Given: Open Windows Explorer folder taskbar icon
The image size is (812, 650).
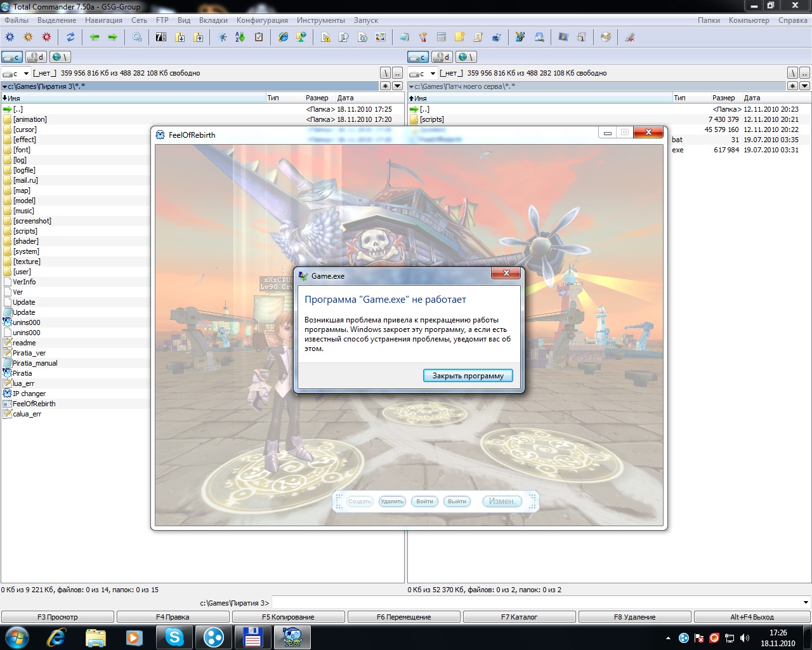Looking at the screenshot, I should [x=95, y=637].
